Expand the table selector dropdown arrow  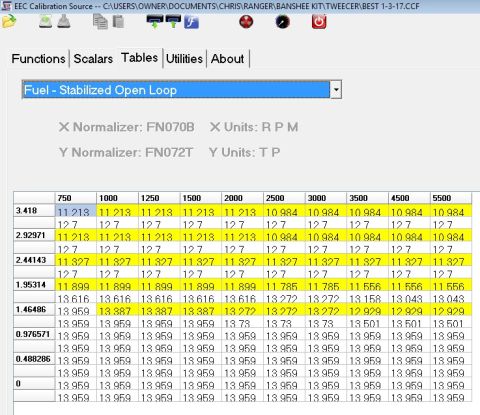click(x=336, y=89)
